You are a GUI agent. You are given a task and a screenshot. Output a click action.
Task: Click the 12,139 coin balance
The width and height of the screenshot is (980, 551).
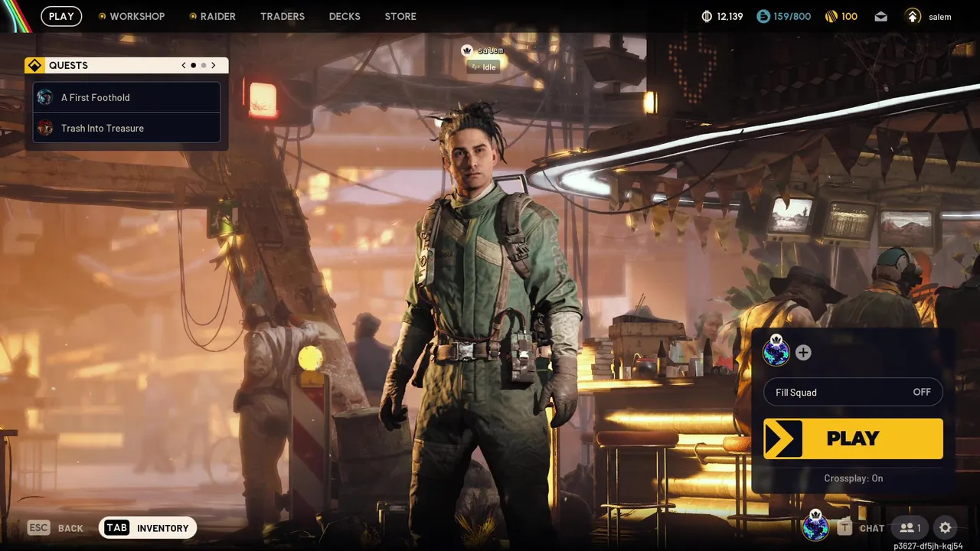click(730, 16)
